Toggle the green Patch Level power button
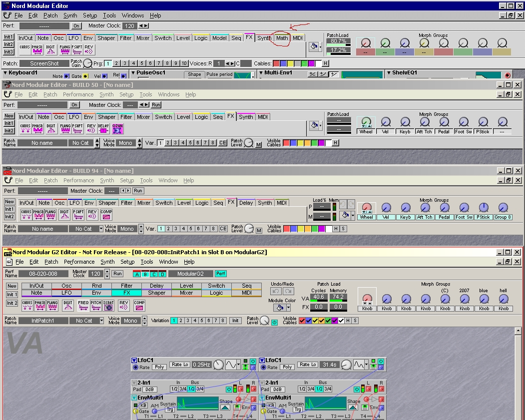The image size is (525, 420). [x=274, y=323]
